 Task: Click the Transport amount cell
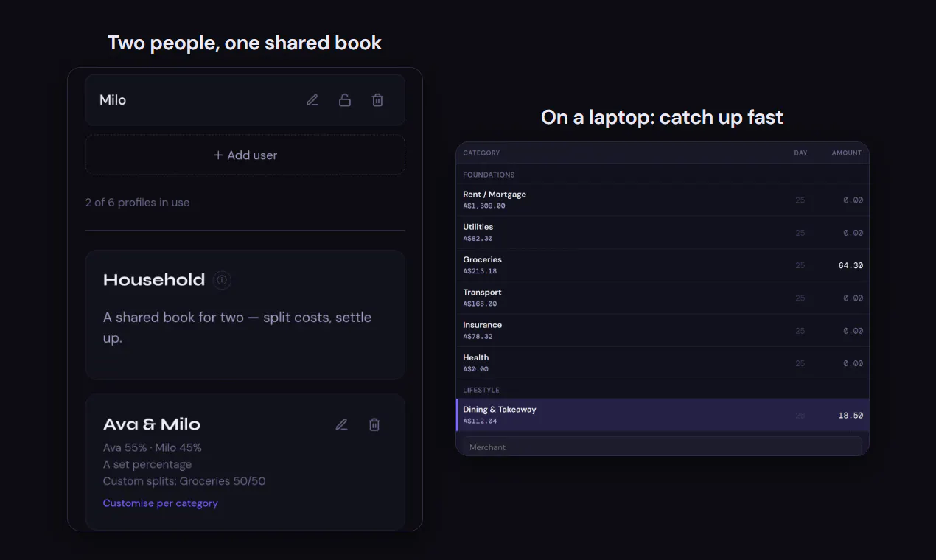(853, 298)
